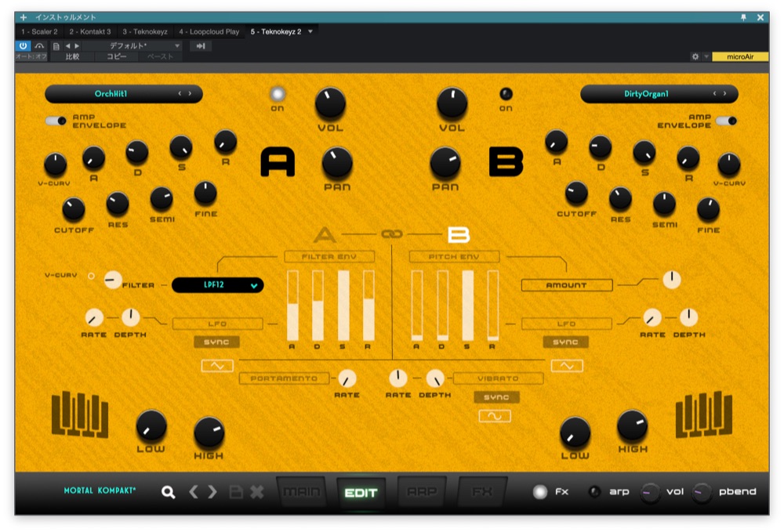The width and height of the screenshot is (784, 532).
Task: Open plugin settings gear icon
Action: point(695,56)
